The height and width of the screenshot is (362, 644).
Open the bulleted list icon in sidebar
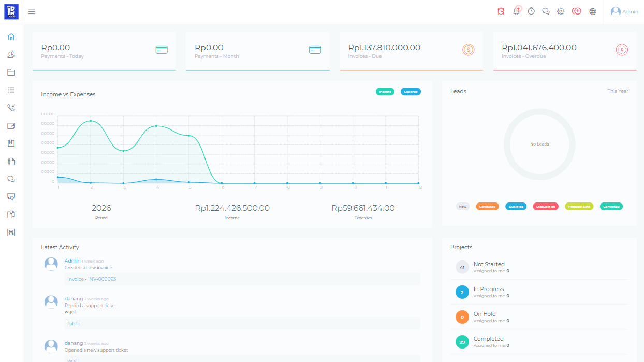click(11, 90)
